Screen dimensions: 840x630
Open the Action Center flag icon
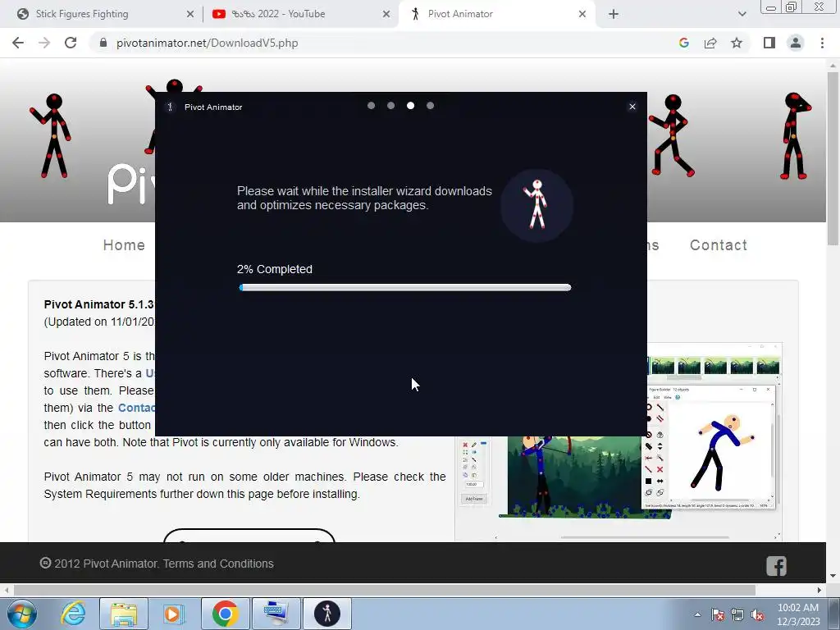(718, 614)
